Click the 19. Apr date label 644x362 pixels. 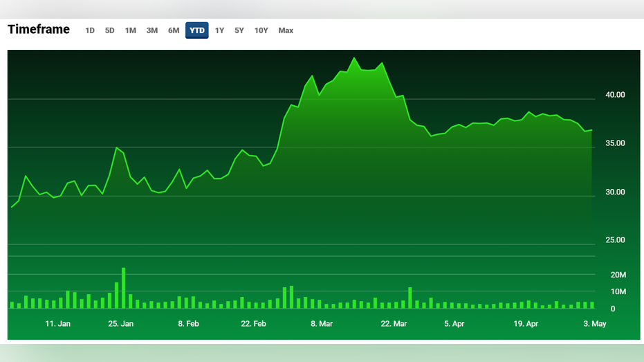(526, 324)
